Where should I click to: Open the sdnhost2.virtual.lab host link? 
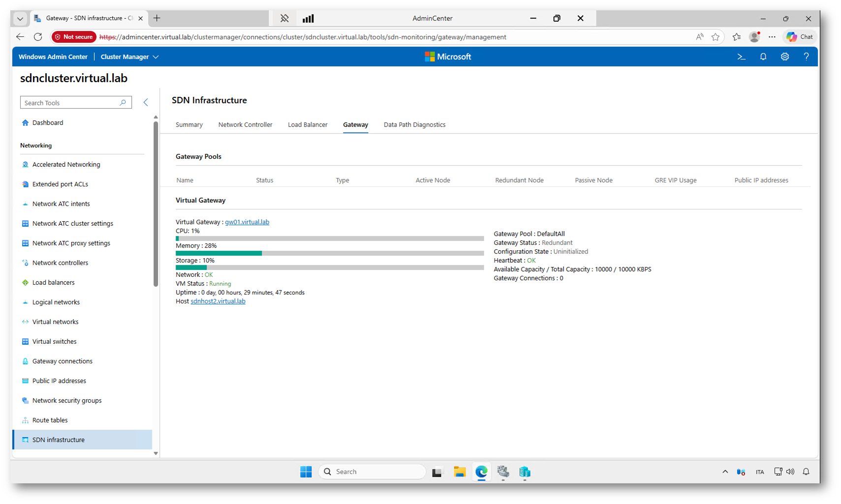coord(218,301)
